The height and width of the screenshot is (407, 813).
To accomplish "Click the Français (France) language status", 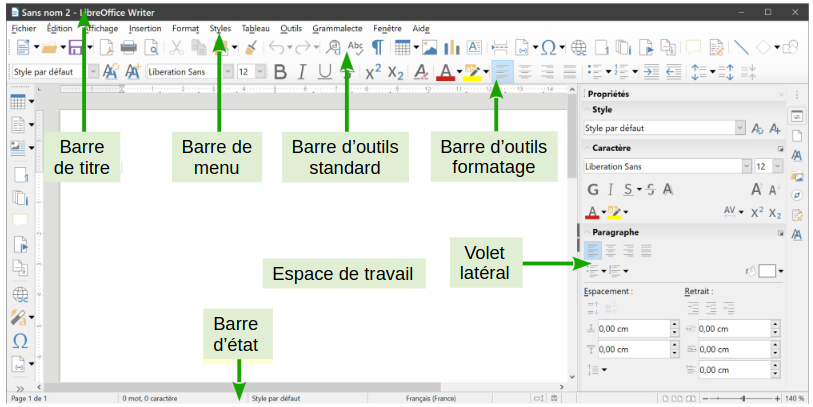I will (431, 398).
